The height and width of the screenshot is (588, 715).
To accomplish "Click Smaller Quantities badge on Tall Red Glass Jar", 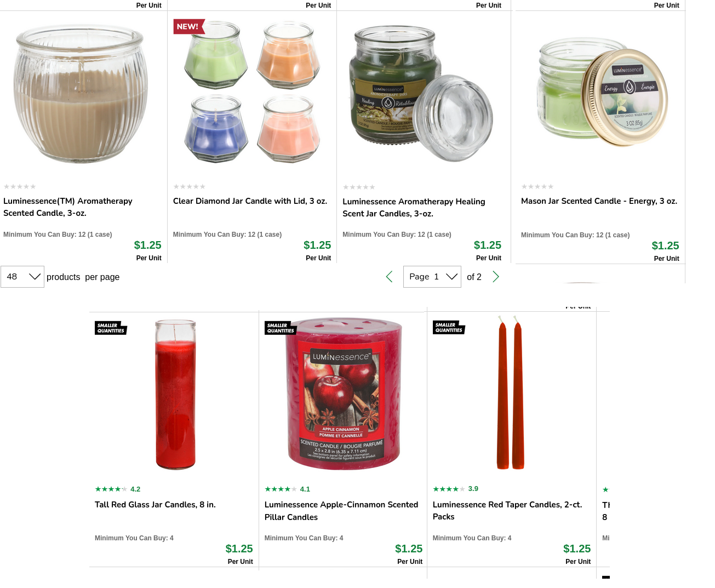I will [111, 328].
